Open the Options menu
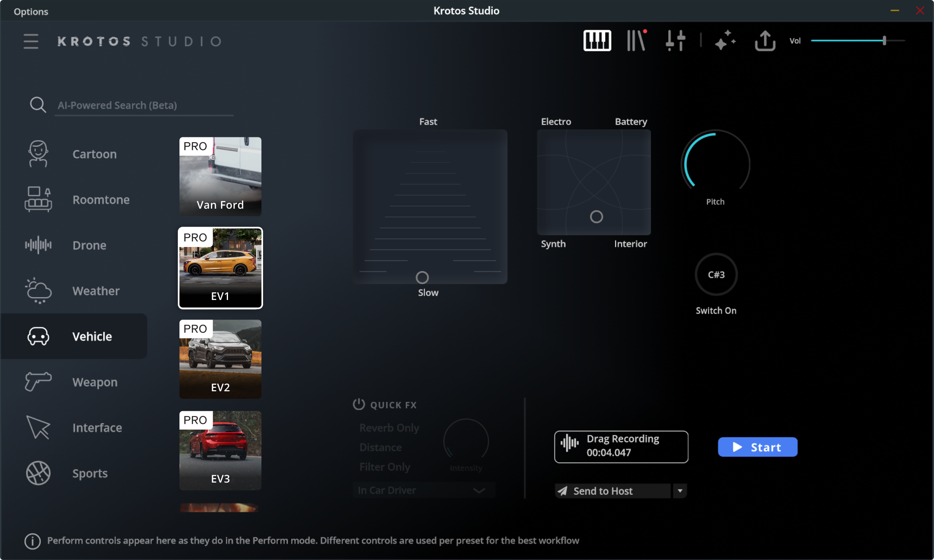This screenshot has height=560, width=934. [31, 11]
